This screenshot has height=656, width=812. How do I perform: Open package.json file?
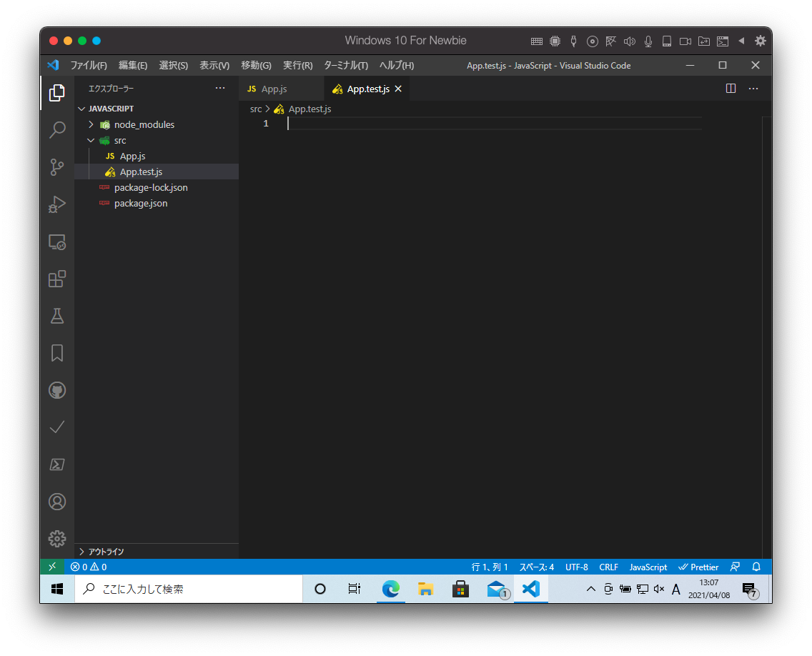point(141,204)
